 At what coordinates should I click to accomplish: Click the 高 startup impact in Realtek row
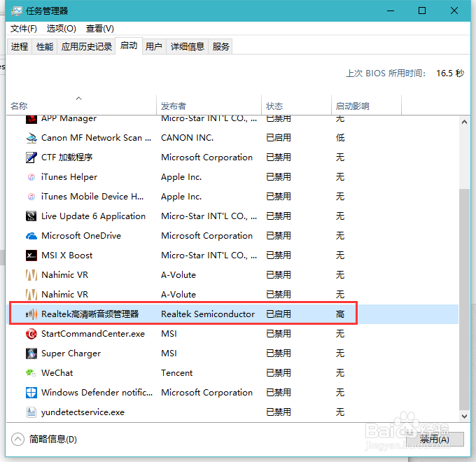click(x=340, y=314)
